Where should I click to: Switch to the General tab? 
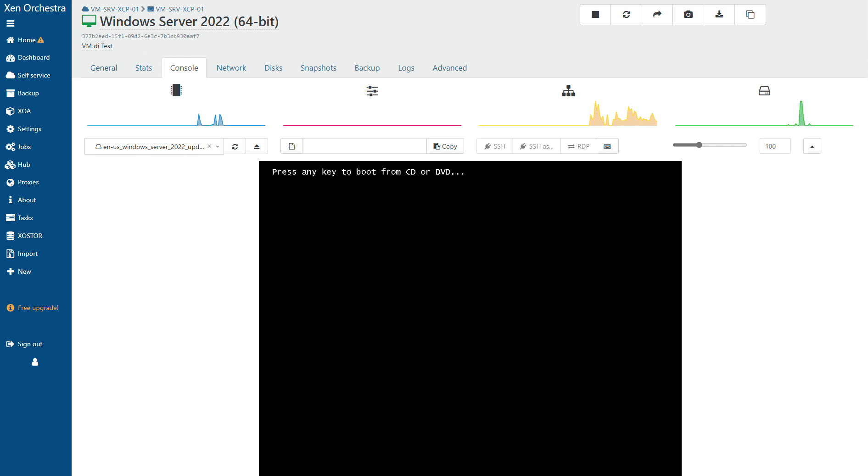tap(104, 68)
